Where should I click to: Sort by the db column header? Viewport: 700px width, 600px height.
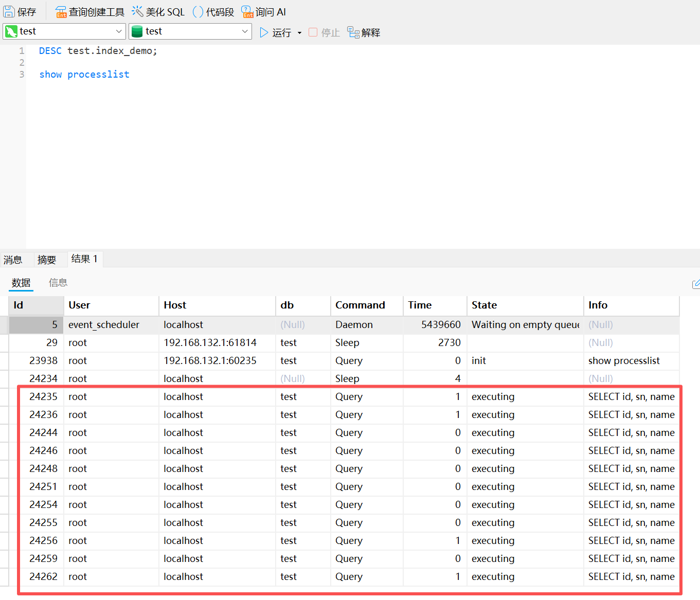(x=303, y=305)
